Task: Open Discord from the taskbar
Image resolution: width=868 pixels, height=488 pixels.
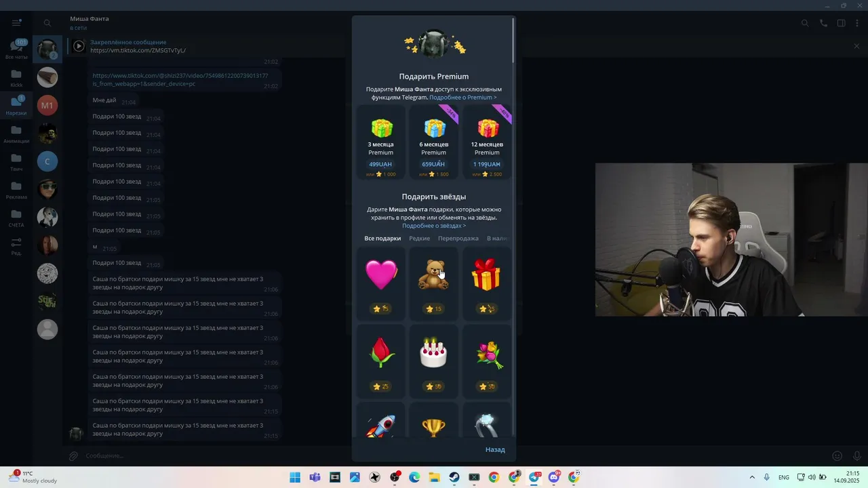Action: click(554, 477)
